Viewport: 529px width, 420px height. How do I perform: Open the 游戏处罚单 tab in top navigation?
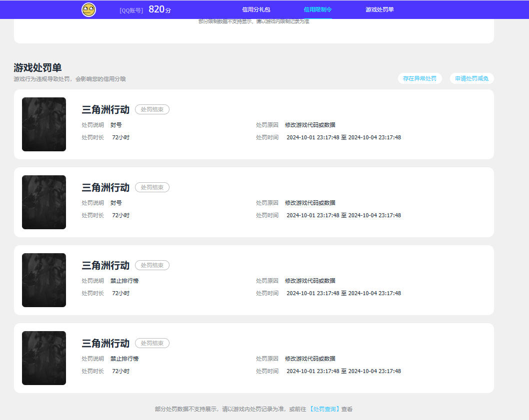(378, 9)
